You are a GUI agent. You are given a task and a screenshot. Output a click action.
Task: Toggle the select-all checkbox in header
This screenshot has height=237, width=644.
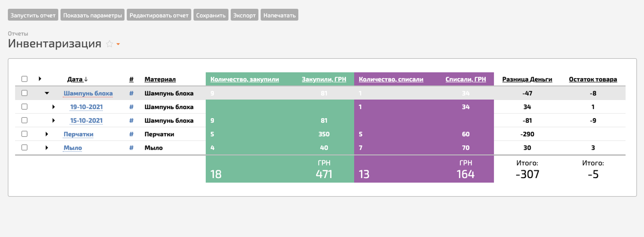coord(24,79)
